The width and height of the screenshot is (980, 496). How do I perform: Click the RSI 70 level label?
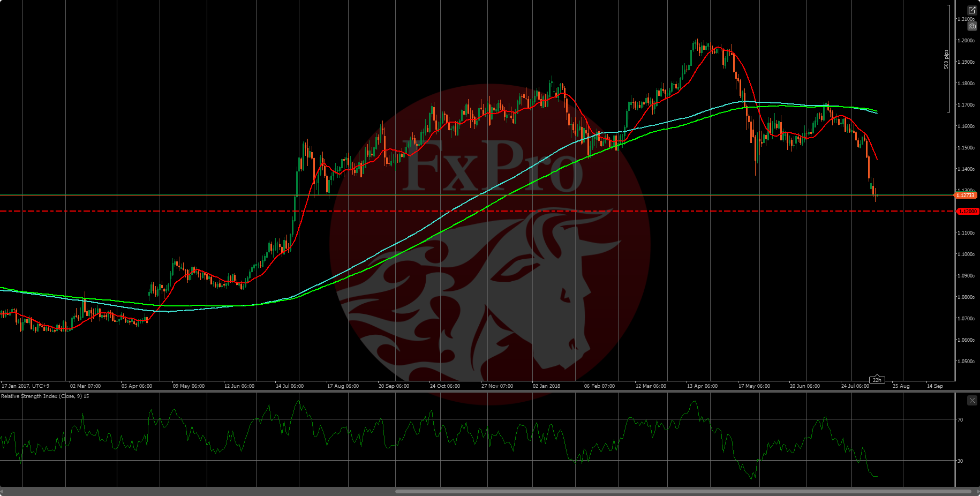pos(960,420)
